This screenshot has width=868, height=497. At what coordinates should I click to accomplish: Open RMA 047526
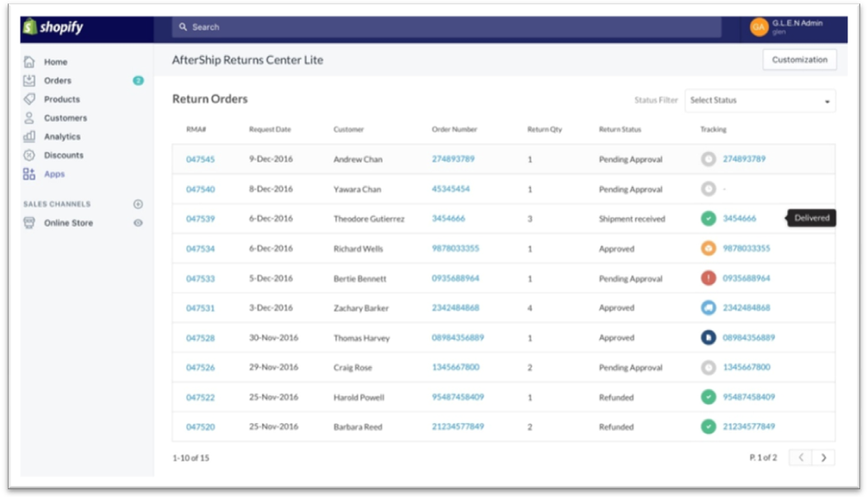point(201,368)
